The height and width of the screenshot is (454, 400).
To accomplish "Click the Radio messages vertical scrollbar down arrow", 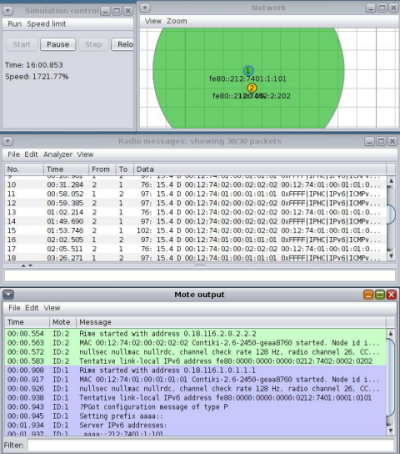I will click(391, 256).
